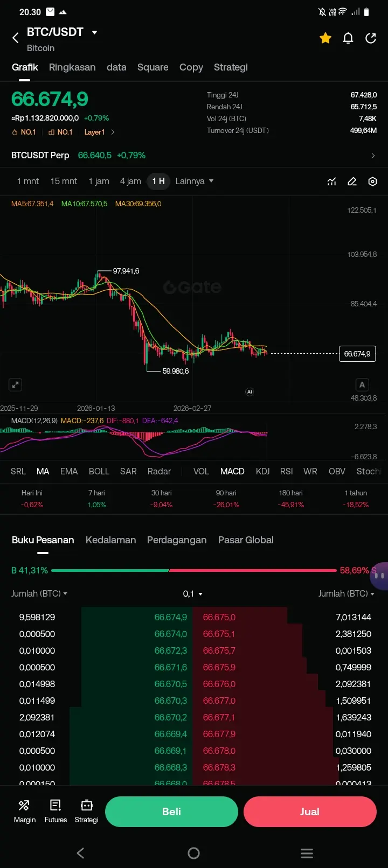Select 1 H timeframe

(x=158, y=181)
